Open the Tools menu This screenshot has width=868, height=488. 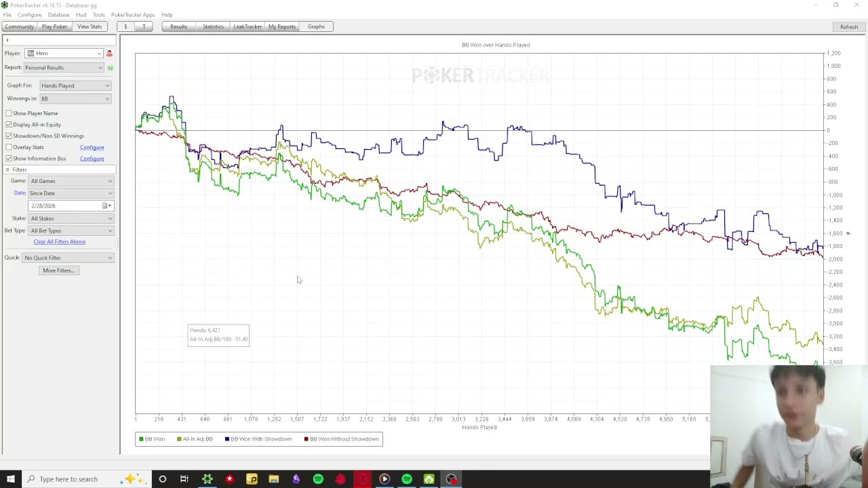pos(98,15)
